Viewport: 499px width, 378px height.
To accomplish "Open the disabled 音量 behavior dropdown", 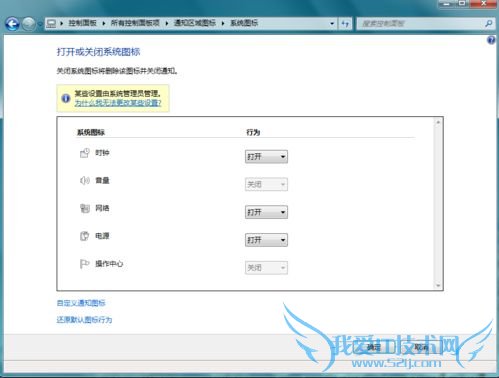I will [x=266, y=184].
